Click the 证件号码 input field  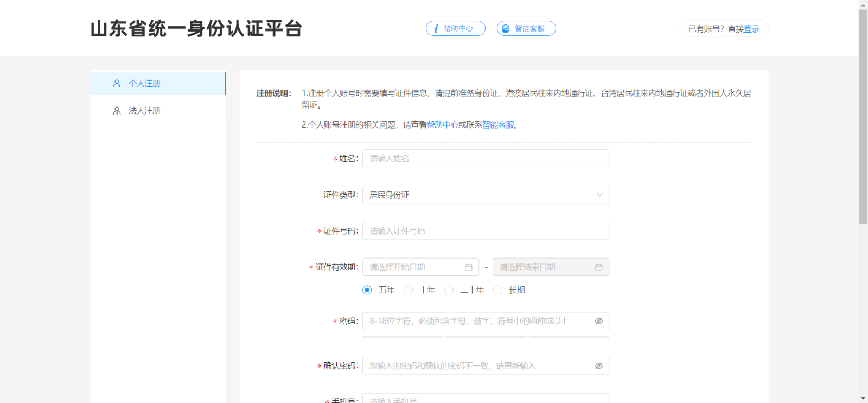coord(486,231)
